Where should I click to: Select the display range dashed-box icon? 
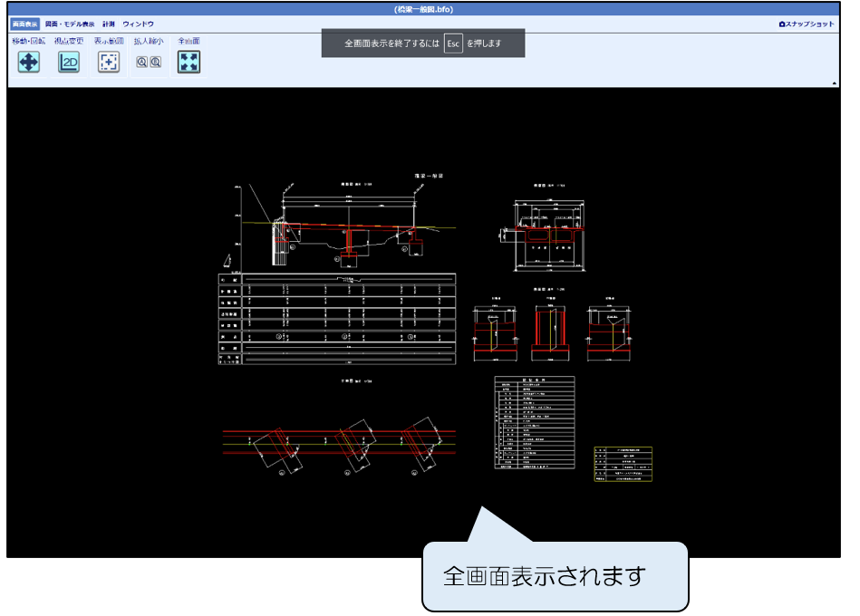[109, 63]
